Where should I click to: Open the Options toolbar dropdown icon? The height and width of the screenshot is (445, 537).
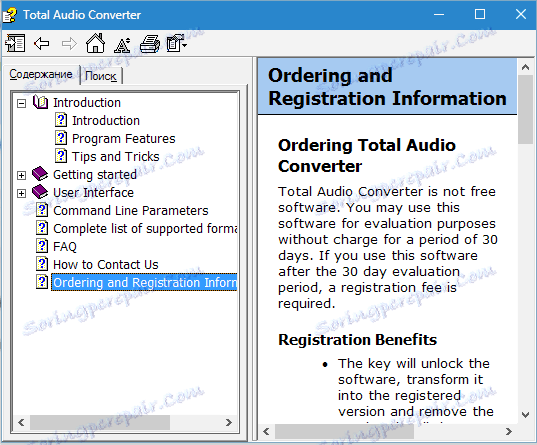pos(176,44)
